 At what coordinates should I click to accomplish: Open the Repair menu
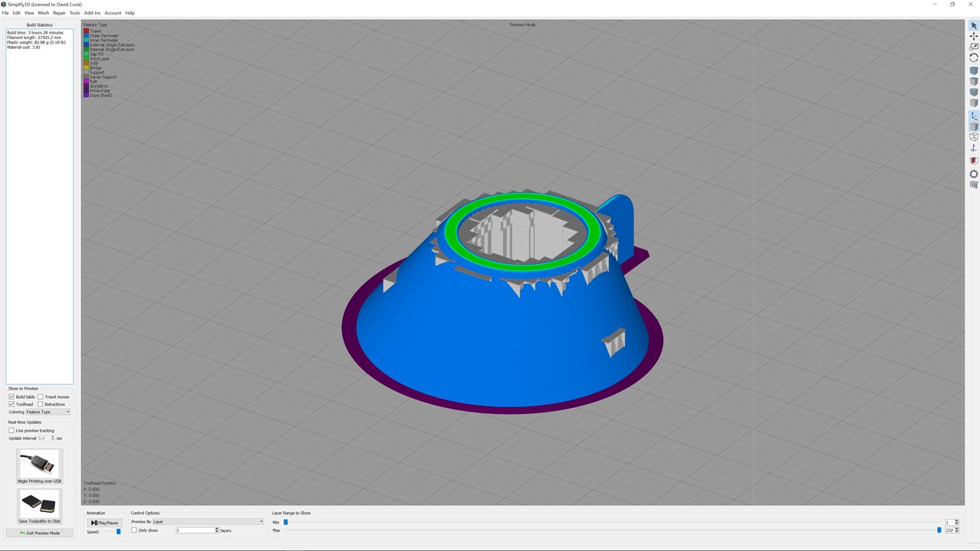[59, 13]
